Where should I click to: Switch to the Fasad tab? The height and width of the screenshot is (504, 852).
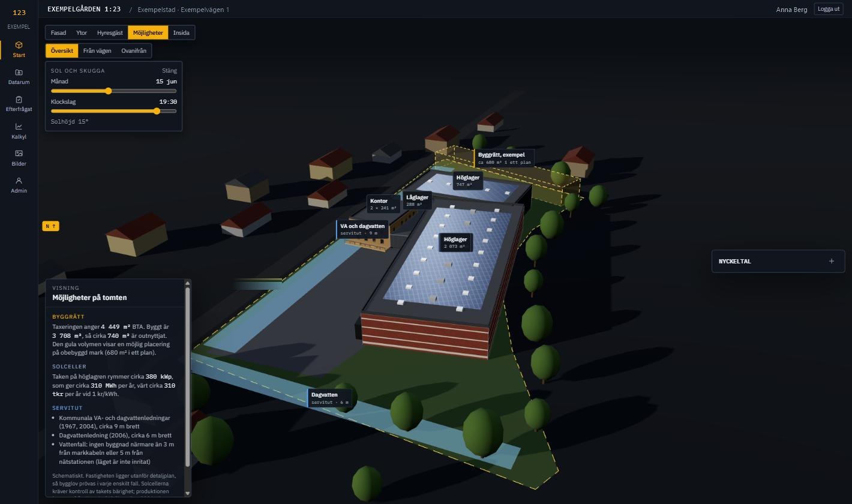point(58,32)
